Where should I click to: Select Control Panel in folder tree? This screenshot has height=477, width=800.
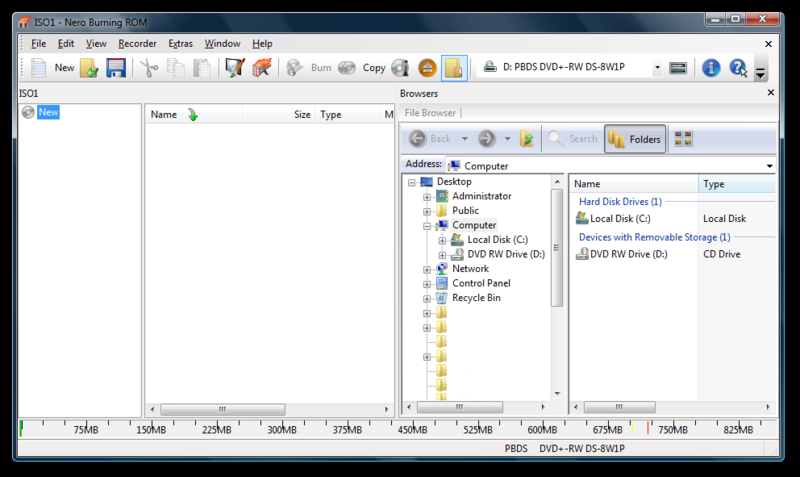(x=481, y=283)
